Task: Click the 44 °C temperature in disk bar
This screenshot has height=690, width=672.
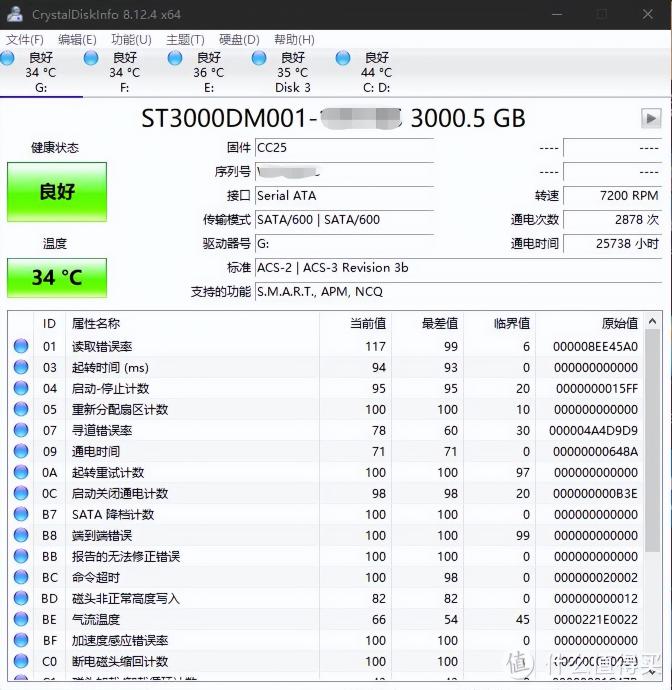Action: coord(377,72)
